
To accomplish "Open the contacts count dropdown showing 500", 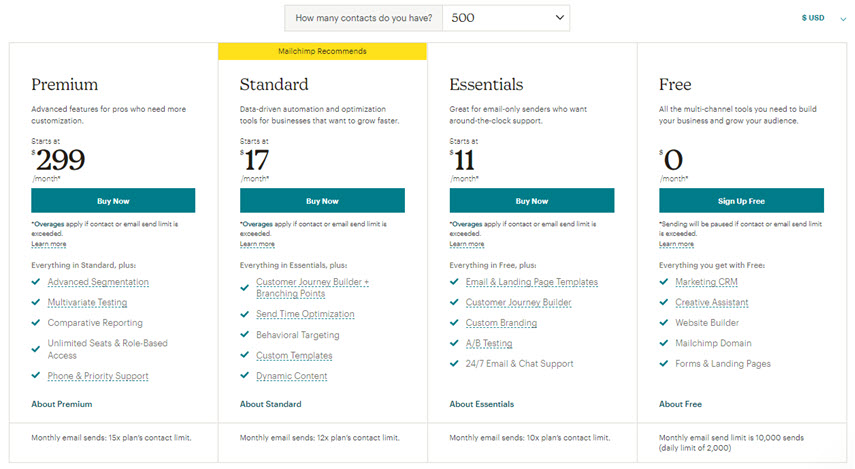I will [507, 18].
